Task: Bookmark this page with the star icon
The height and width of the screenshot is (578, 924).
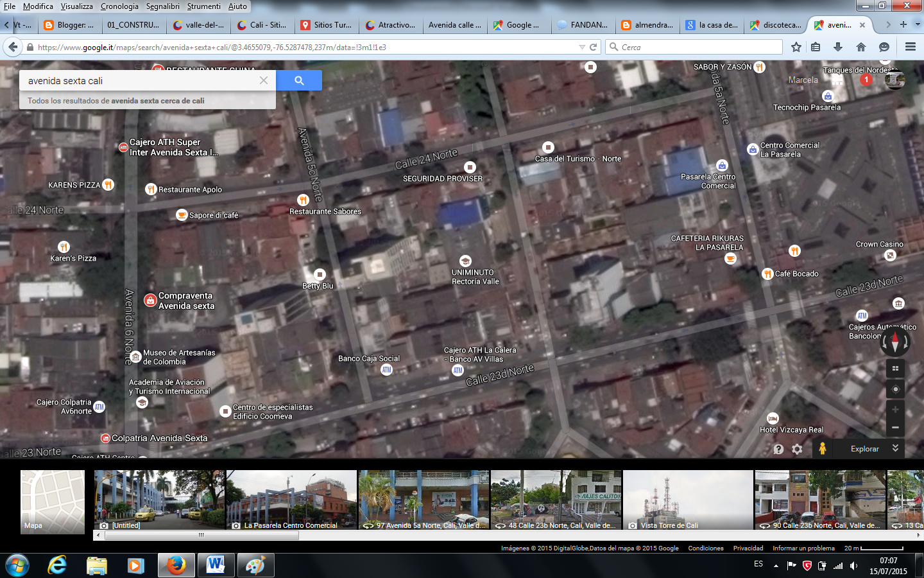Action: click(x=796, y=47)
